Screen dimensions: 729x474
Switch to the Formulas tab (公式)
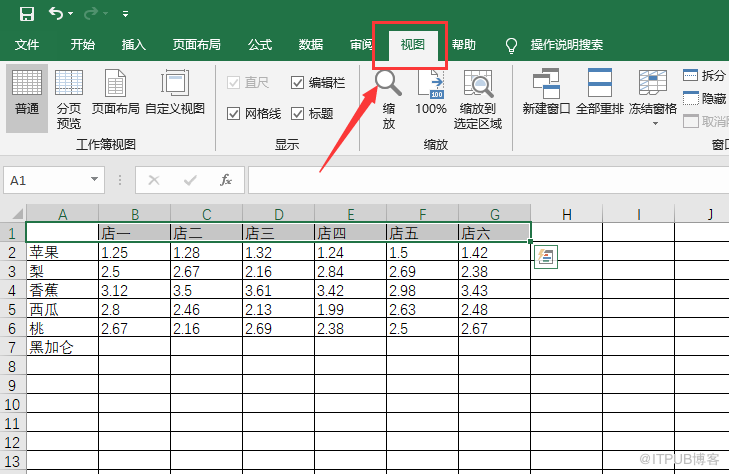click(260, 45)
